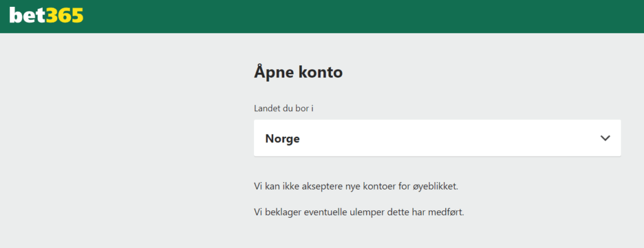Click the text 'Vi kan ikke akseptere nye kontoer for øyeblikket.'
This screenshot has height=248, width=644.
click(356, 186)
